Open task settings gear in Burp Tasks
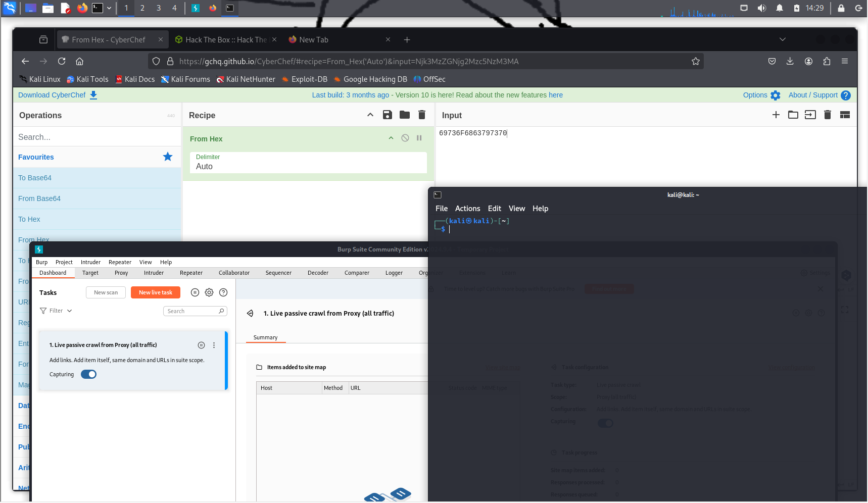Viewport: 868px width, 503px height. [209, 292]
